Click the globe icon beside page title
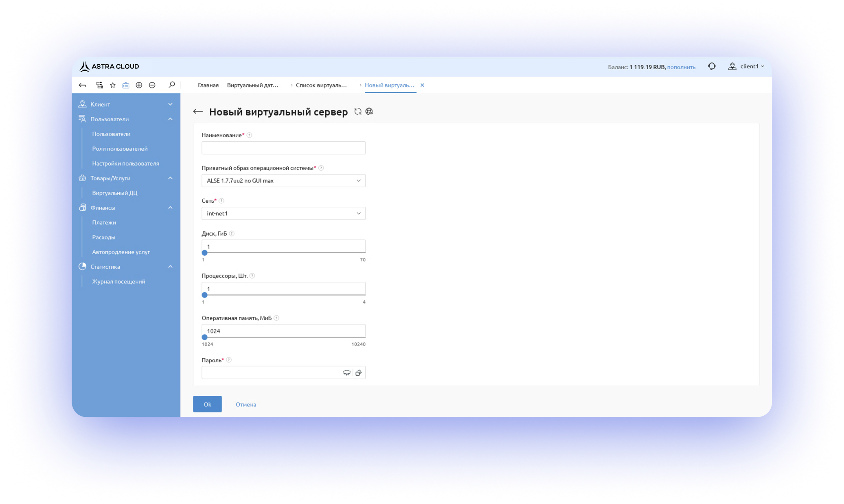The height and width of the screenshot is (504, 844). [369, 112]
